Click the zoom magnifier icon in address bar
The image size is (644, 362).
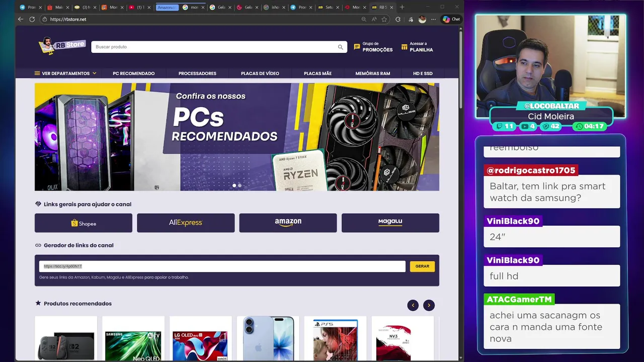pos(364,19)
